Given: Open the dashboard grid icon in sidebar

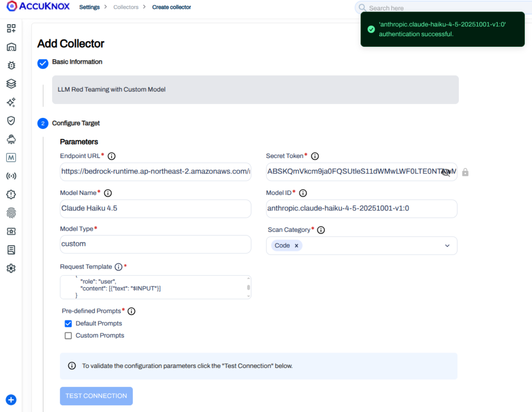Looking at the screenshot, I should (11, 28).
